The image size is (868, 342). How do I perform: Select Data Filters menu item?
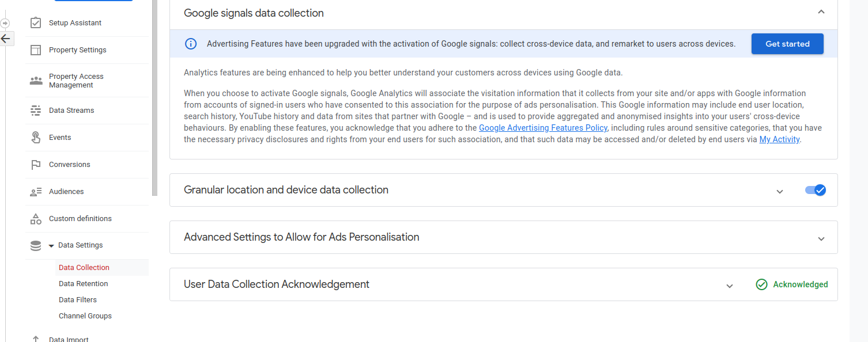78,300
